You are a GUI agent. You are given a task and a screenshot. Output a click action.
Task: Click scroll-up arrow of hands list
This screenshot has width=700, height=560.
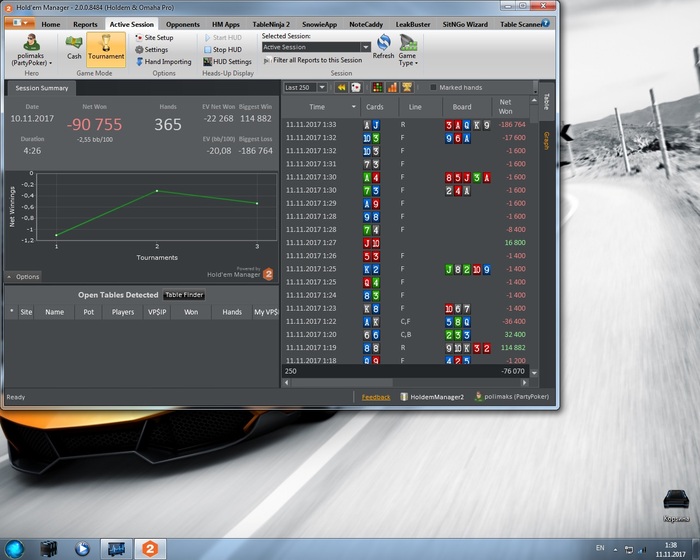[534, 101]
